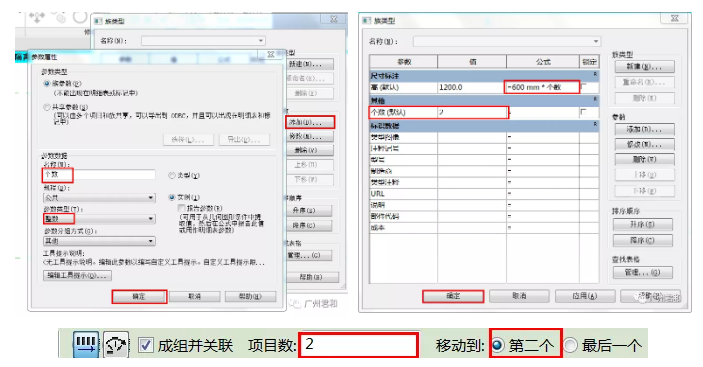Choose the 最后一个 move-to radio button
Viewport: 703px width, 367px height.
tap(570, 345)
